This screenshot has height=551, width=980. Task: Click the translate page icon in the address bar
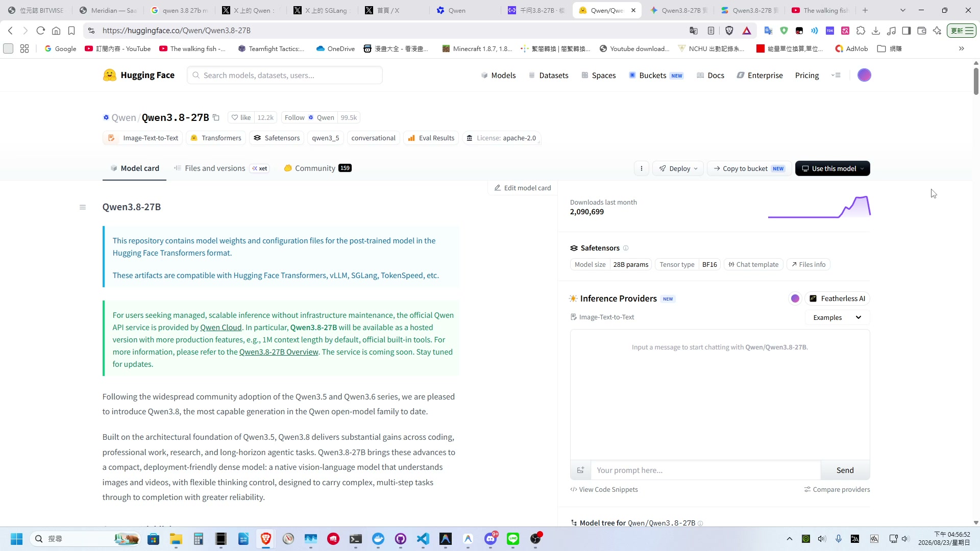(x=694, y=31)
